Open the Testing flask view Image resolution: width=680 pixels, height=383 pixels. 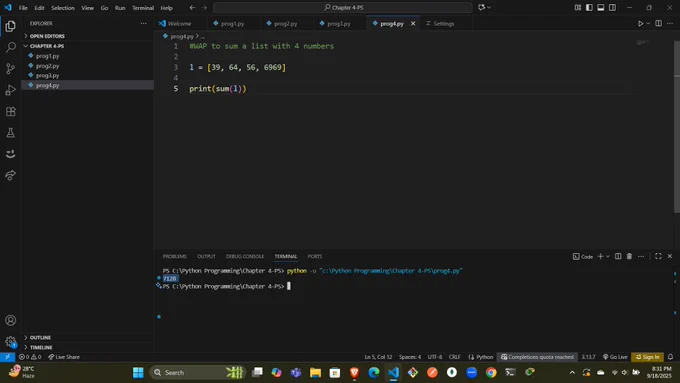pos(10,133)
